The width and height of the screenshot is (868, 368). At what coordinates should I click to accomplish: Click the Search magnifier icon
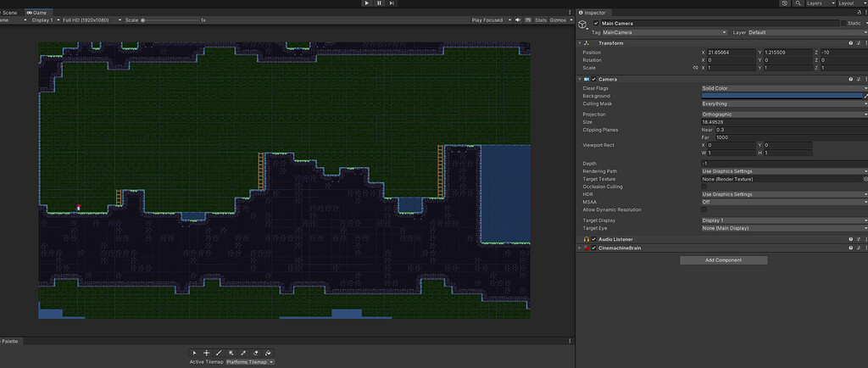(x=796, y=3)
